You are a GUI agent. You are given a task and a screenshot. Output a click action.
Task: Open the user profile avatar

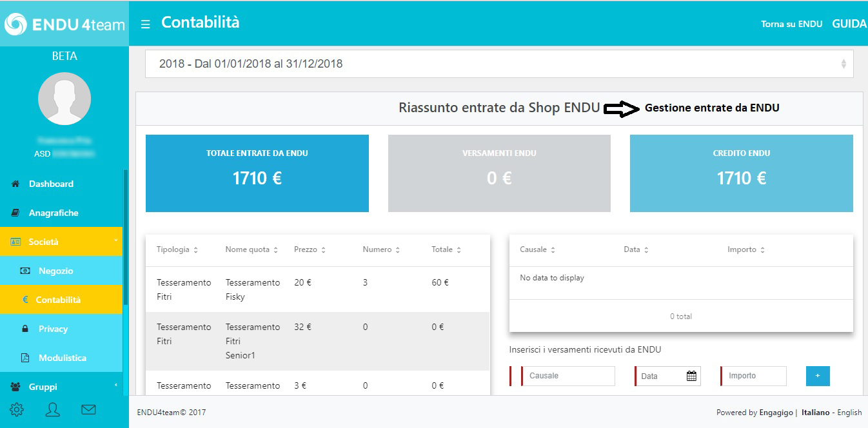click(x=64, y=99)
